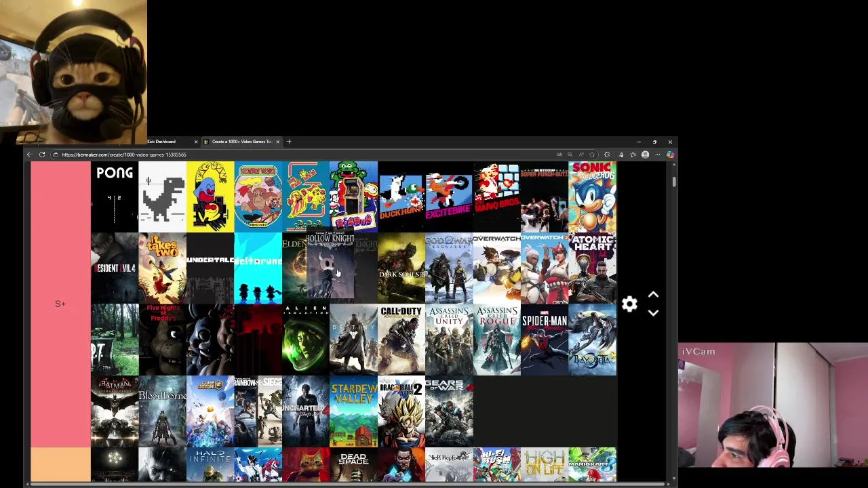Close the Create a 1000+ Video Games tab
Viewport: 868px width, 488px height.
click(x=277, y=142)
